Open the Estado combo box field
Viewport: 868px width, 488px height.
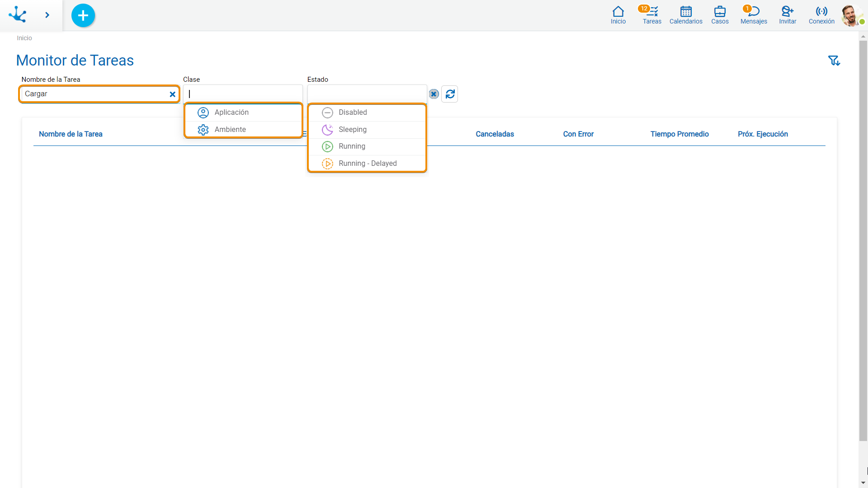pyautogui.click(x=367, y=94)
